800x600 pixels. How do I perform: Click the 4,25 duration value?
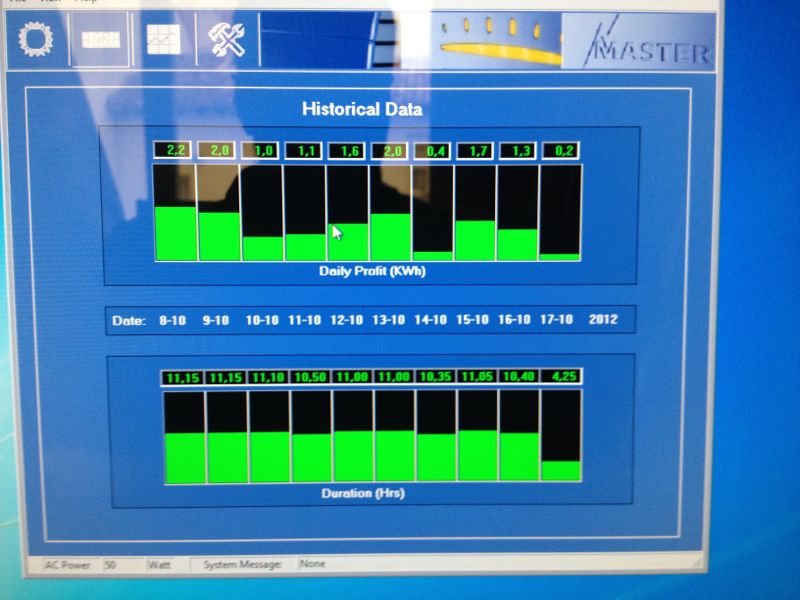click(x=561, y=377)
